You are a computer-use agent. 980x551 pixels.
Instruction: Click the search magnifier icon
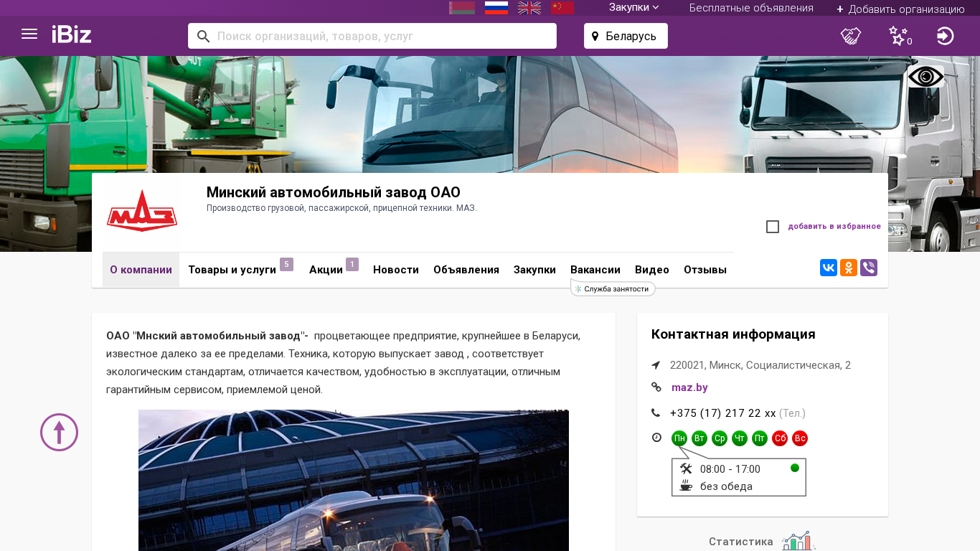(x=203, y=36)
